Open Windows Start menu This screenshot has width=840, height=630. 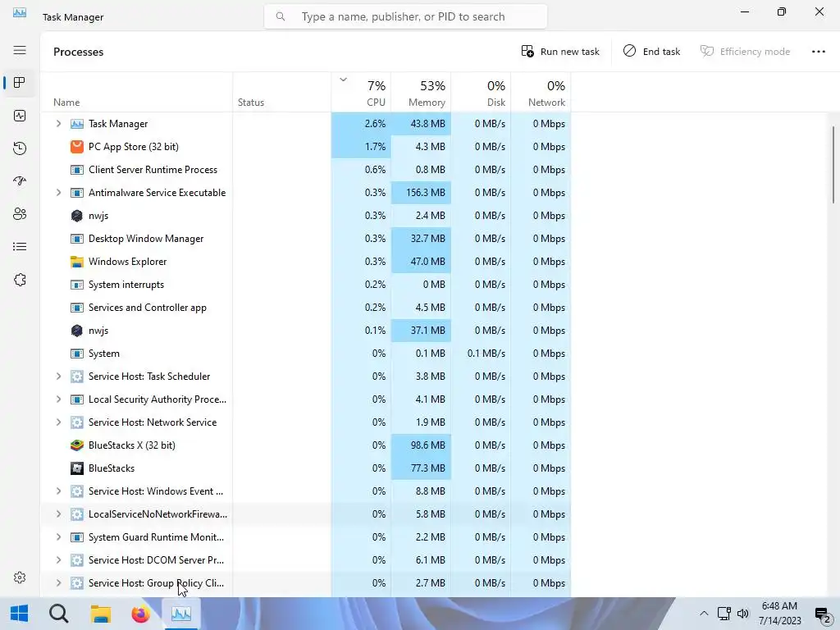[x=20, y=614]
